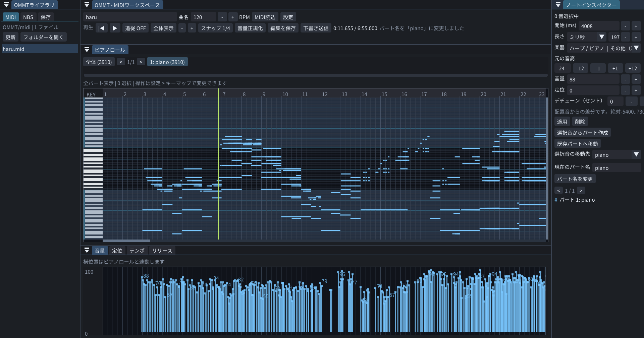The width and height of the screenshot is (644, 338).
Task: Switch to the 定位 bottom tab
Action: click(117, 251)
